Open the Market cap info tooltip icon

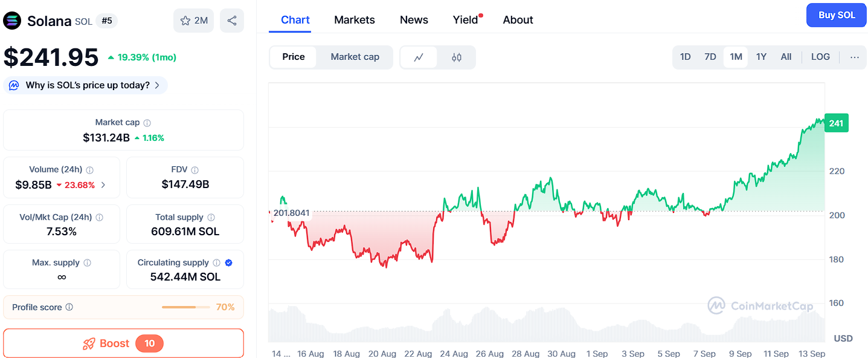[148, 122]
